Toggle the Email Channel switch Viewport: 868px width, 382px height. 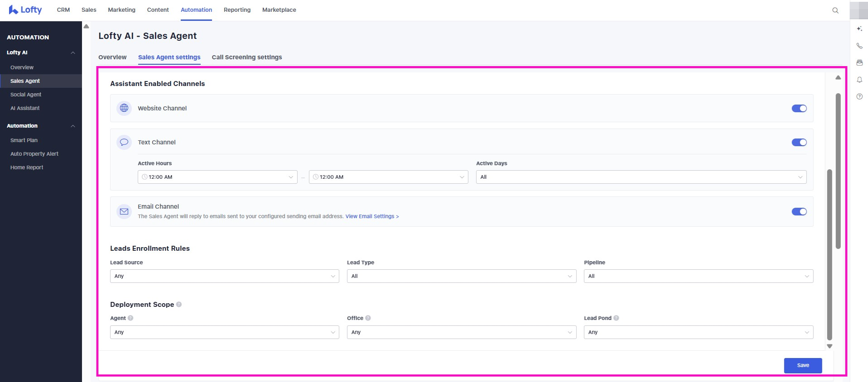pyautogui.click(x=799, y=212)
